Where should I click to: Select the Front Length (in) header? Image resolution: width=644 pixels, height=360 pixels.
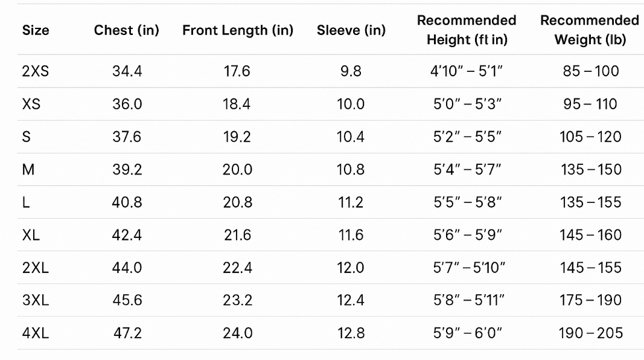238,30
